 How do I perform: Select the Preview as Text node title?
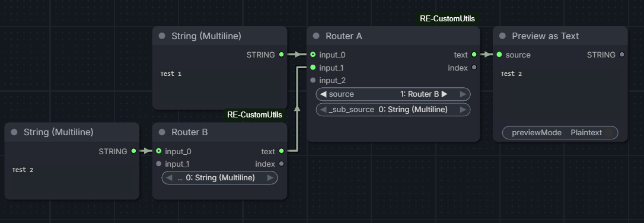(x=545, y=36)
